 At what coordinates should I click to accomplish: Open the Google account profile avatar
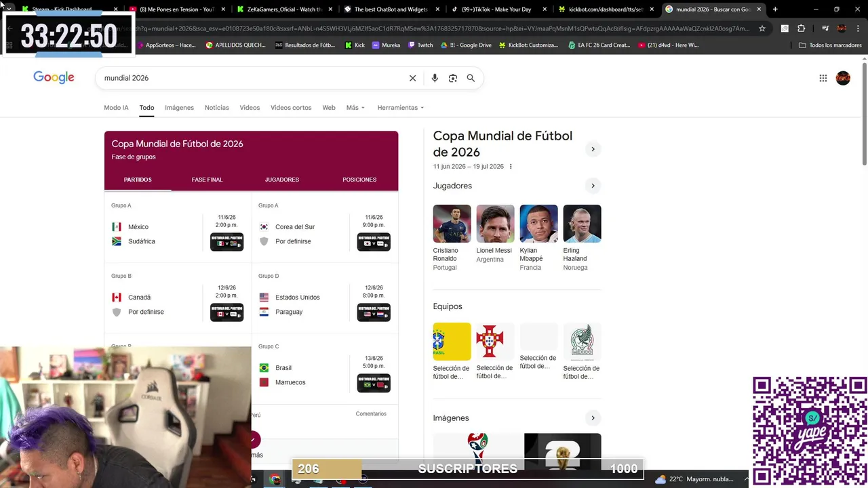[x=843, y=78]
